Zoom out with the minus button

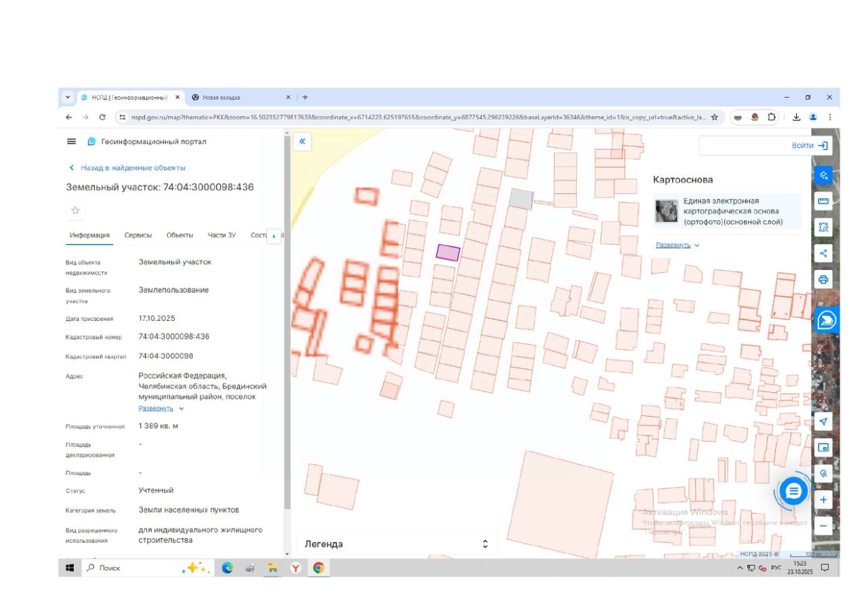pos(823,526)
